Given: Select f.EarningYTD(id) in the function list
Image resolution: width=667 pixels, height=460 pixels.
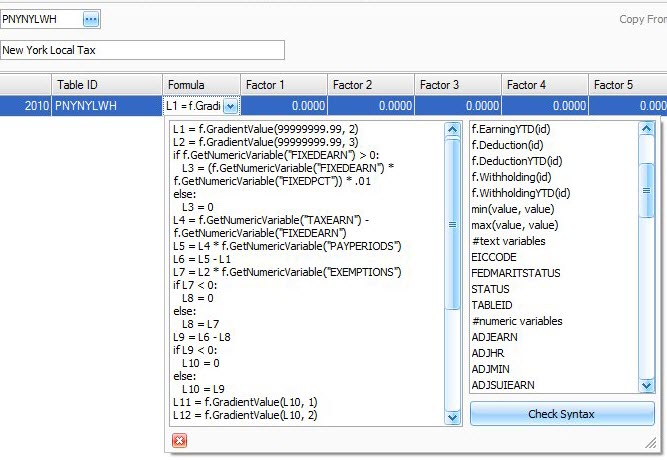Looking at the screenshot, I should [517, 128].
